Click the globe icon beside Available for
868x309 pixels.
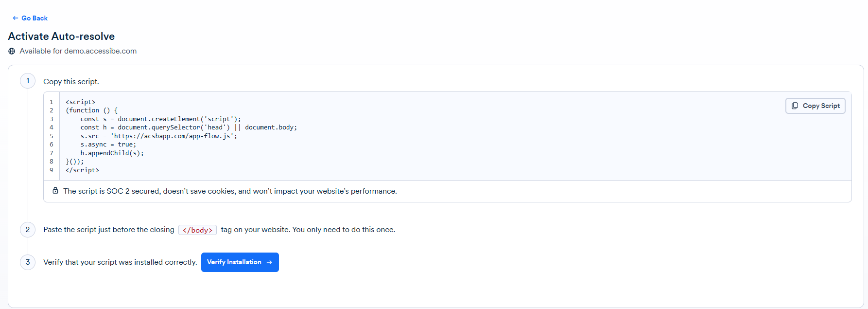(x=12, y=51)
